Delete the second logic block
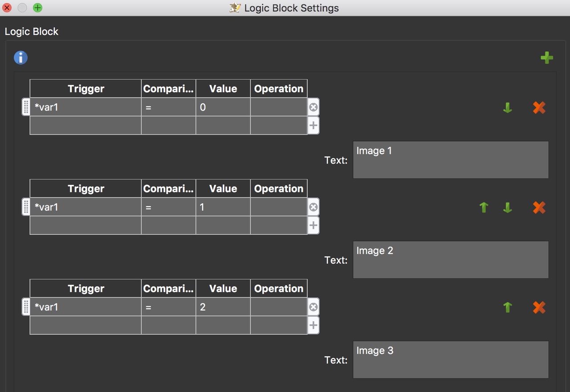Image resolution: width=570 pixels, height=392 pixels. pyautogui.click(x=539, y=207)
